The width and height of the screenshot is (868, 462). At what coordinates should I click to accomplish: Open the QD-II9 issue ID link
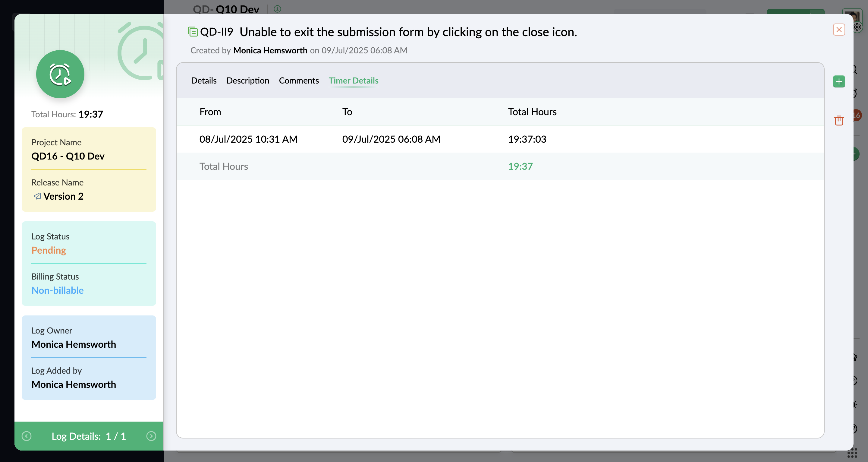[x=217, y=32]
